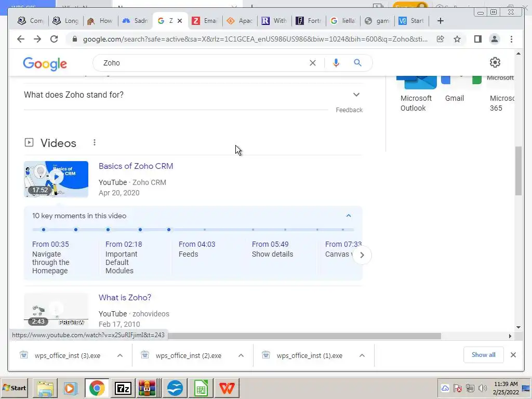The width and height of the screenshot is (532, 399).
Task: Click the address bar URL
Action: click(255, 39)
